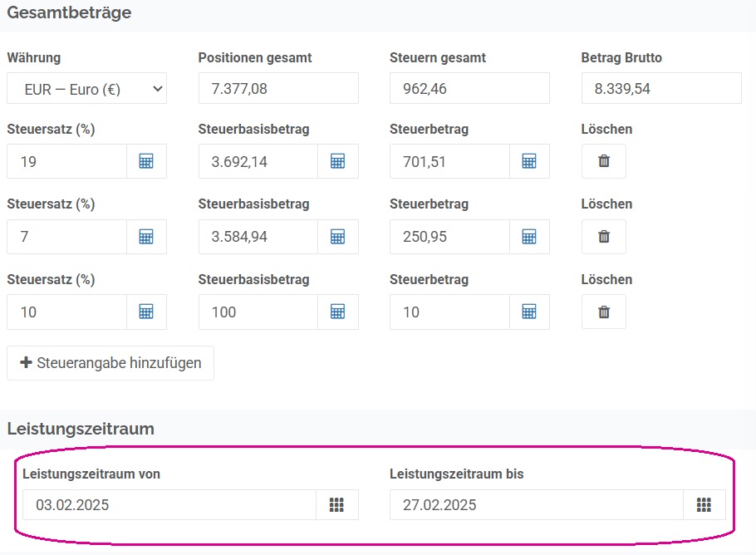756x555 pixels.
Task: Click the Betrag Brutto field
Action: (661, 88)
